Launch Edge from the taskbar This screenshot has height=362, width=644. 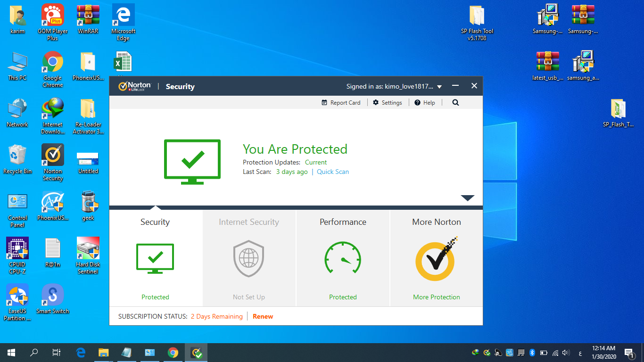(x=81, y=353)
